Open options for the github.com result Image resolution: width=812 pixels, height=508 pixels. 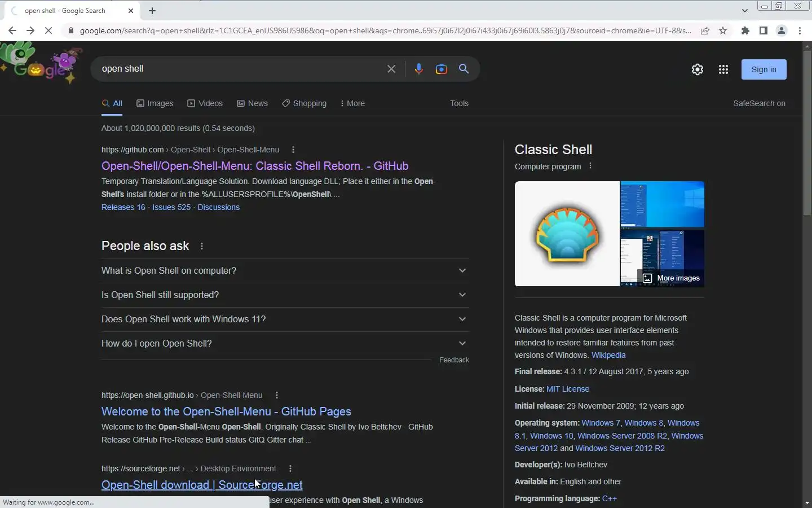(x=293, y=150)
